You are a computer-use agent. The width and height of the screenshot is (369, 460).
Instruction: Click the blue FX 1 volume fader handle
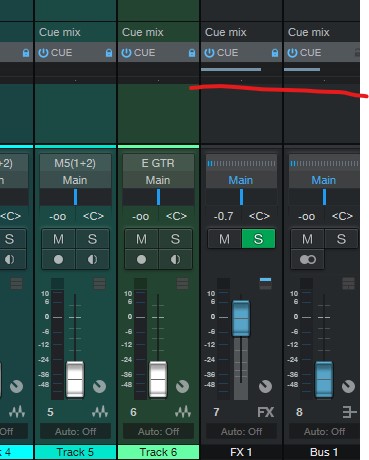tap(241, 318)
